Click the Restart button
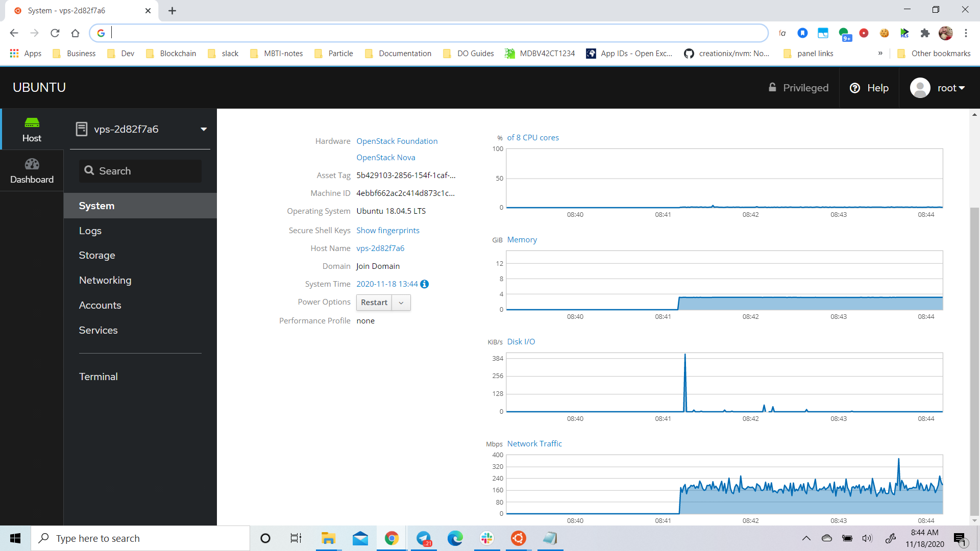This screenshot has height=551, width=980. (x=374, y=303)
